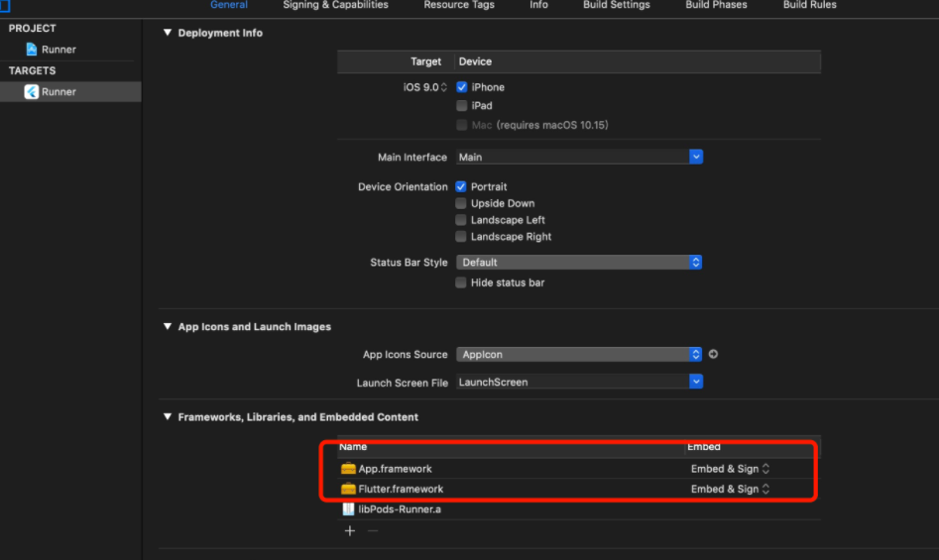The image size is (939, 560).
Task: Check Hide status bar option
Action: (461, 282)
